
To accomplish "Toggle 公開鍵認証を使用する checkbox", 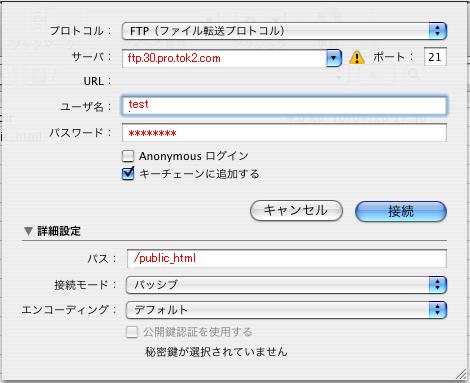I will (132, 332).
